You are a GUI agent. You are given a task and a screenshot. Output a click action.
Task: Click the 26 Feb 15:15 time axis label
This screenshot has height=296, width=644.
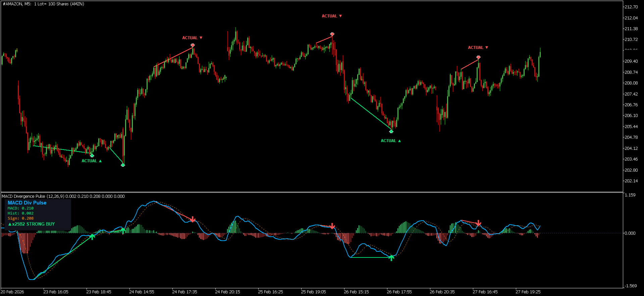click(x=356, y=292)
